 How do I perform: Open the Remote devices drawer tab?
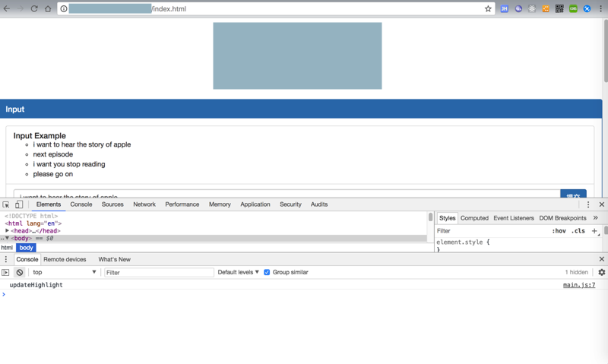click(x=65, y=259)
